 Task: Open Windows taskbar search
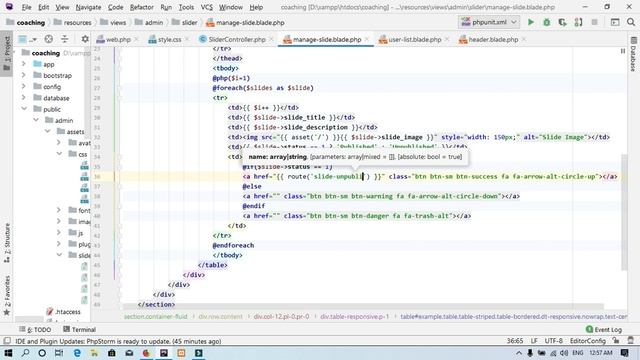[x=25, y=353]
